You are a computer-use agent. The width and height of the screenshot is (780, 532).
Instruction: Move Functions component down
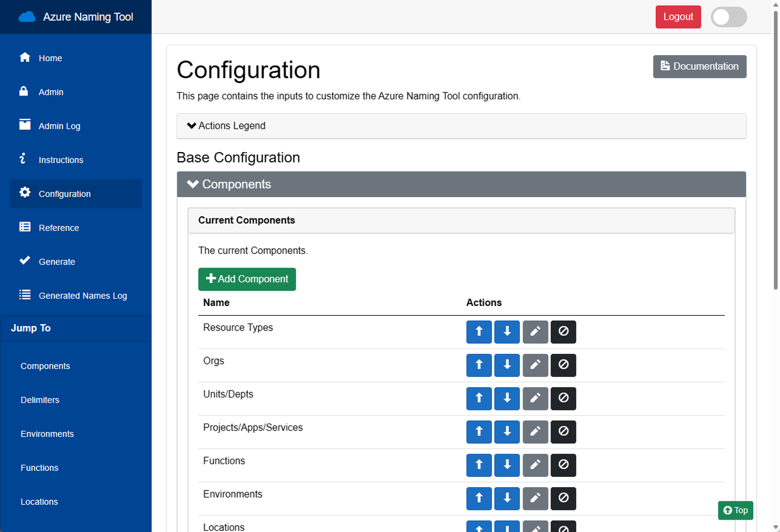[507, 465]
